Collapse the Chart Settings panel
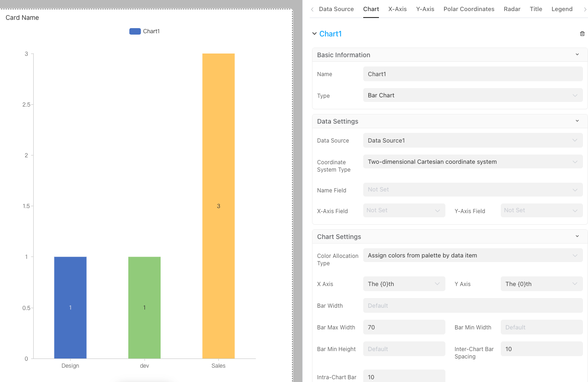This screenshot has width=588, height=382. (577, 236)
